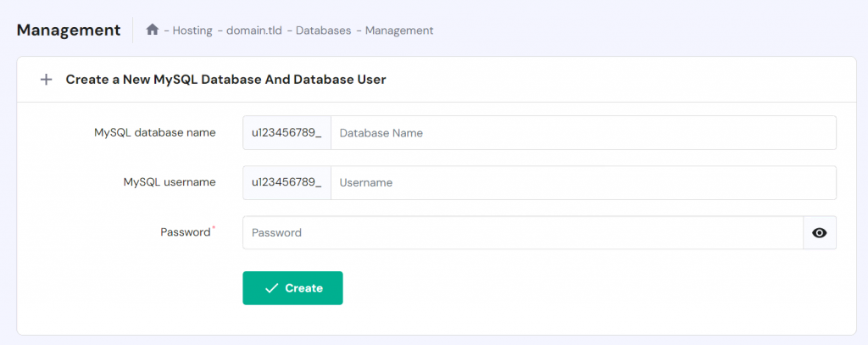Click the checkmark icon on the Create button
The image size is (868, 345).
(271, 288)
